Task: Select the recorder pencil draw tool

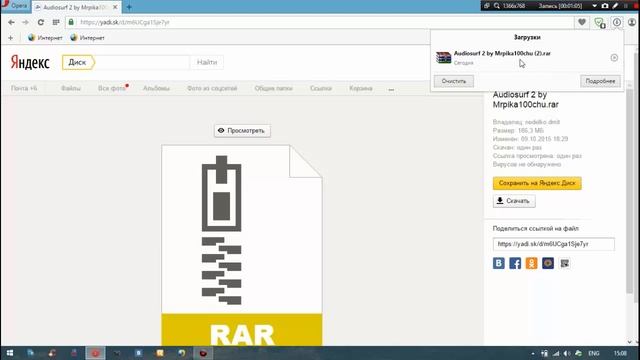Action: point(615,6)
